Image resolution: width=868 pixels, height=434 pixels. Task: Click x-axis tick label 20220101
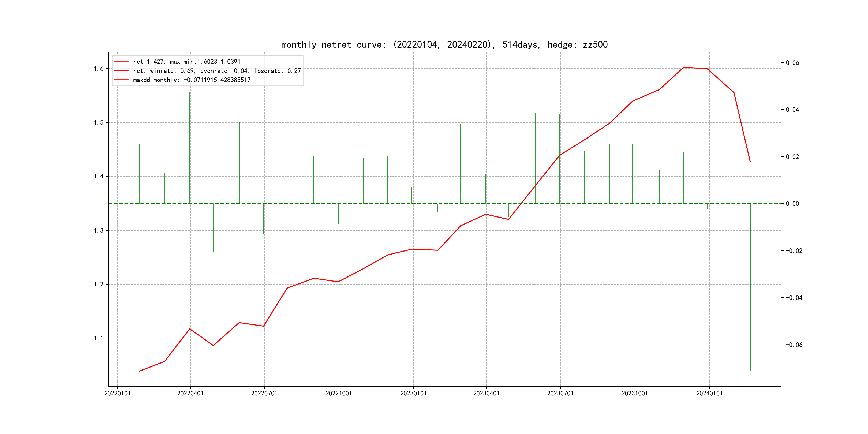117,393
